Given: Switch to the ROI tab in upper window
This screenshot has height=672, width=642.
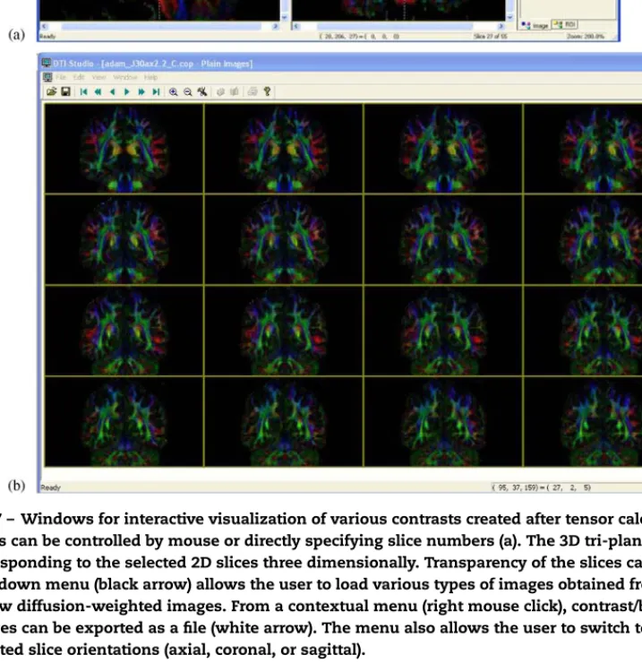Looking at the screenshot, I should (565, 25).
